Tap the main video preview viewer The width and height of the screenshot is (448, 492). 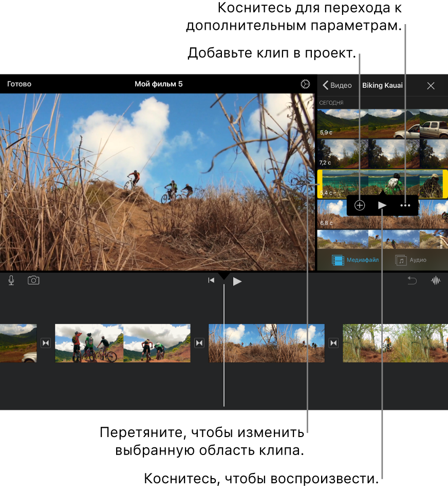click(157, 182)
